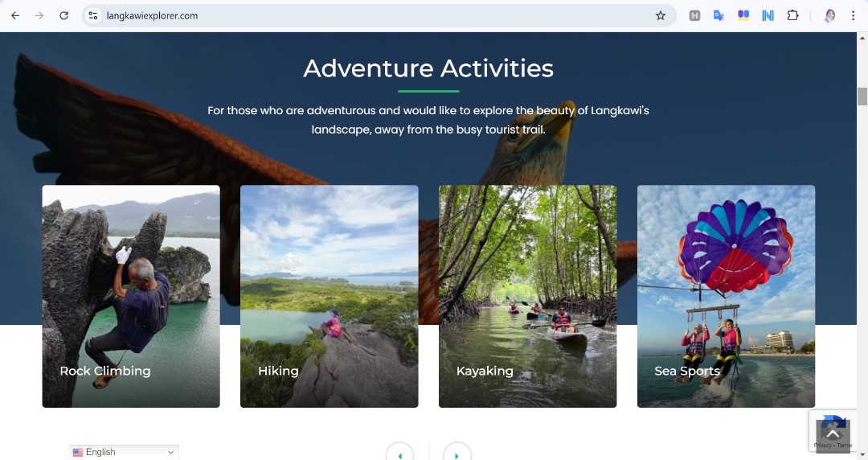Open the Rock Climbing activity card
868x460 pixels.
coord(131,296)
